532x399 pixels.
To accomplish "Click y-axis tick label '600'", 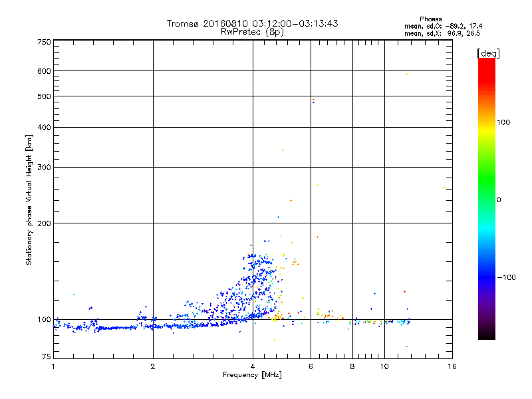I will 44,71.
